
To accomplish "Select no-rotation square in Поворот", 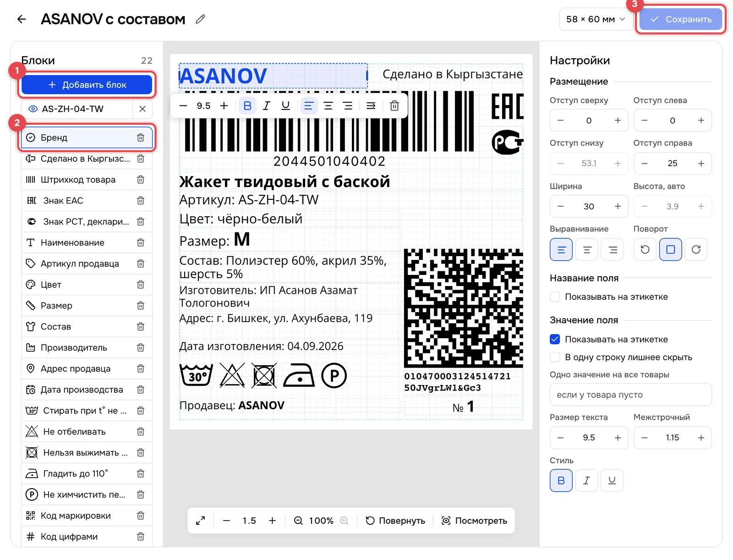I will coord(671,250).
